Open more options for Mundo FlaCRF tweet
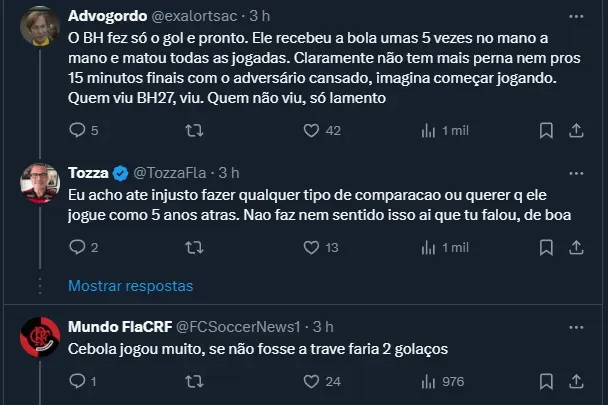Screen dimensions: 608x405 click(x=577, y=327)
